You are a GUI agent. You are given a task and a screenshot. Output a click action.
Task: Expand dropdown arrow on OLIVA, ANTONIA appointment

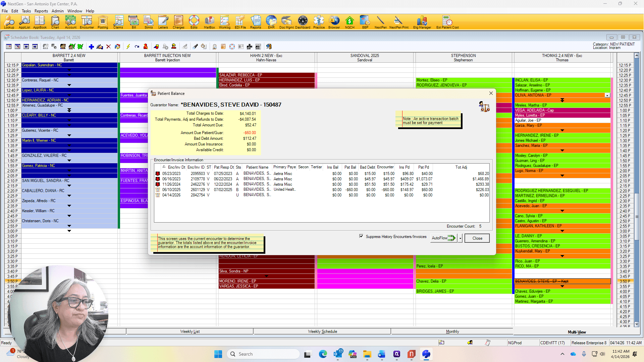tap(607, 96)
